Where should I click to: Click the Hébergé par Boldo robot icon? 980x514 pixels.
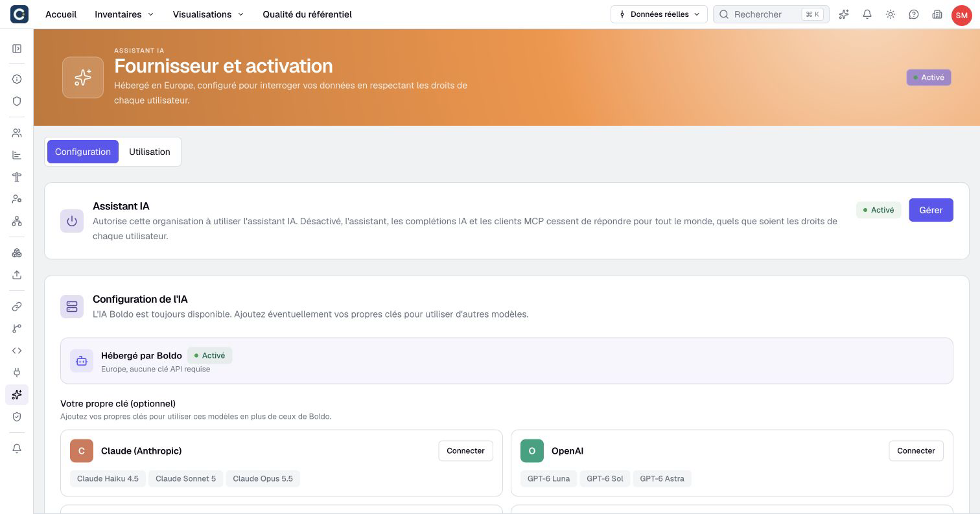point(82,360)
